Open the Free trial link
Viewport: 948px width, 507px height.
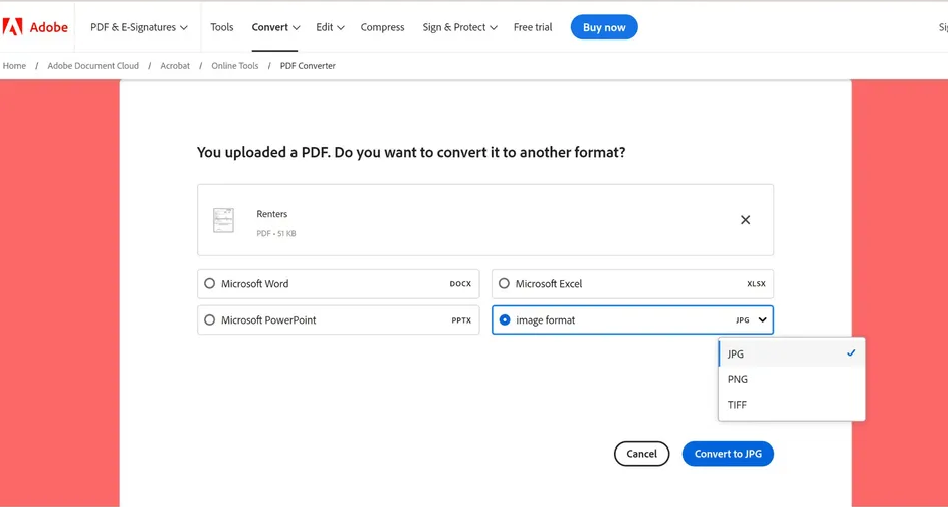point(533,27)
